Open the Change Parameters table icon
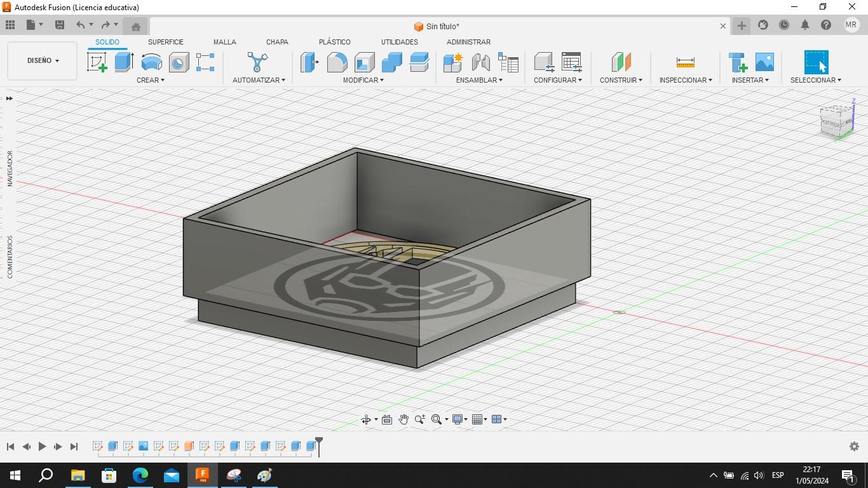Viewport: 868px width, 488px height. coord(571,62)
